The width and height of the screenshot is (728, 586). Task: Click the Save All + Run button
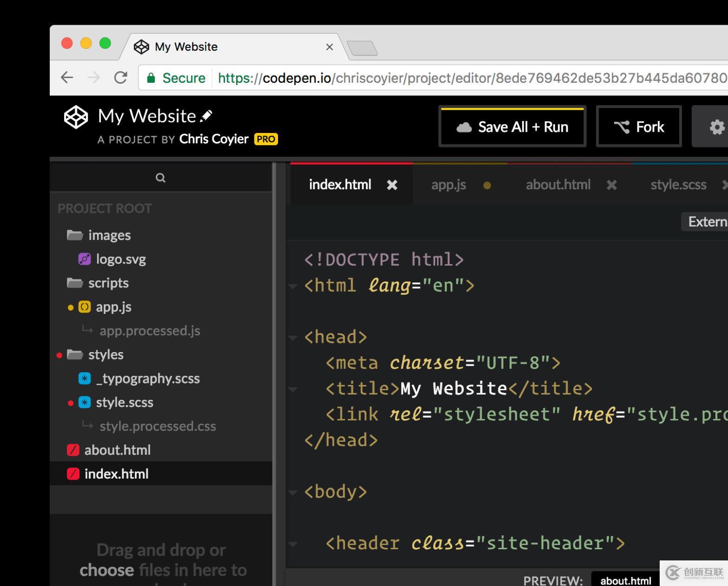click(512, 127)
